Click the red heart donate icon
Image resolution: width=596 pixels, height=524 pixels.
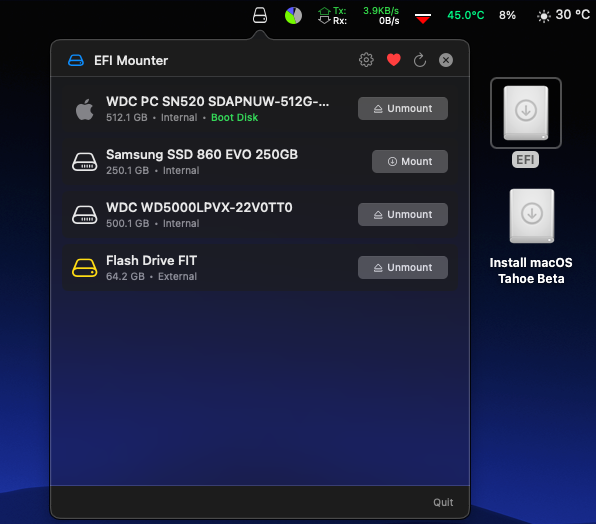393,60
